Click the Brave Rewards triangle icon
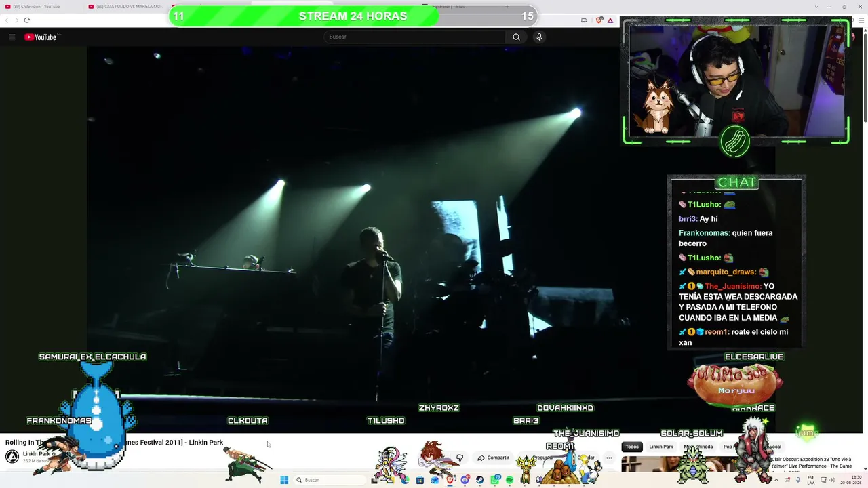The width and height of the screenshot is (868, 488). (x=610, y=20)
